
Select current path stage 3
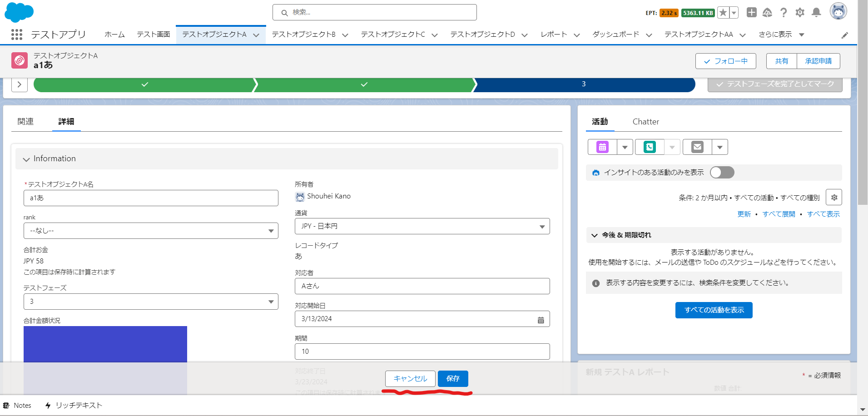pyautogui.click(x=584, y=84)
